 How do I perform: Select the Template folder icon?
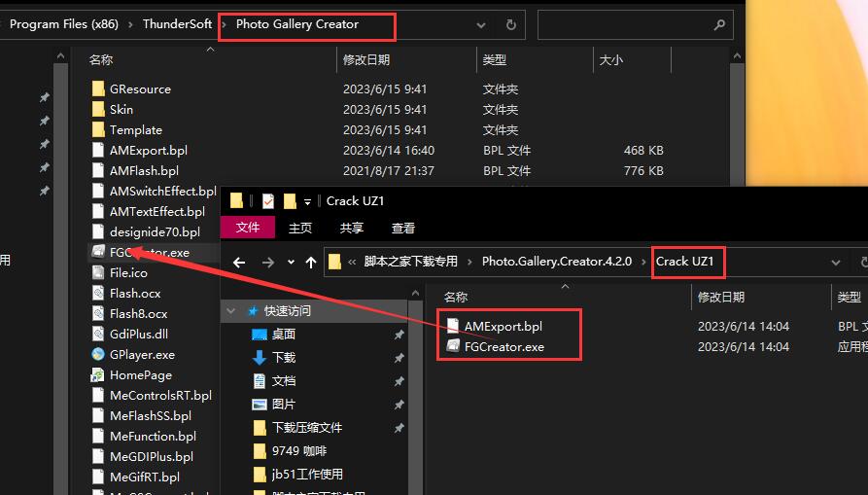[98, 130]
